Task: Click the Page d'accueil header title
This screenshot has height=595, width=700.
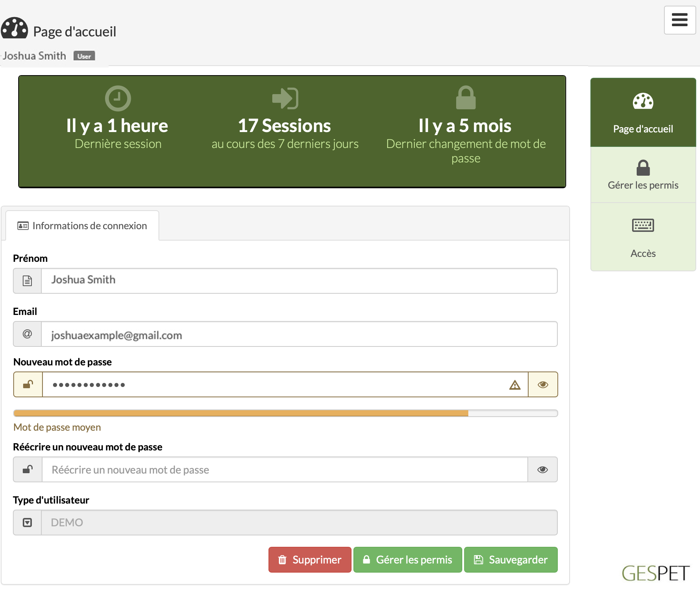Action: click(x=74, y=31)
